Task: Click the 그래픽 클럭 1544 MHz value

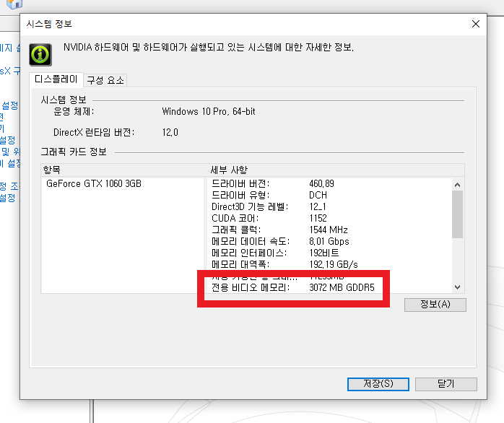Action: (x=329, y=230)
